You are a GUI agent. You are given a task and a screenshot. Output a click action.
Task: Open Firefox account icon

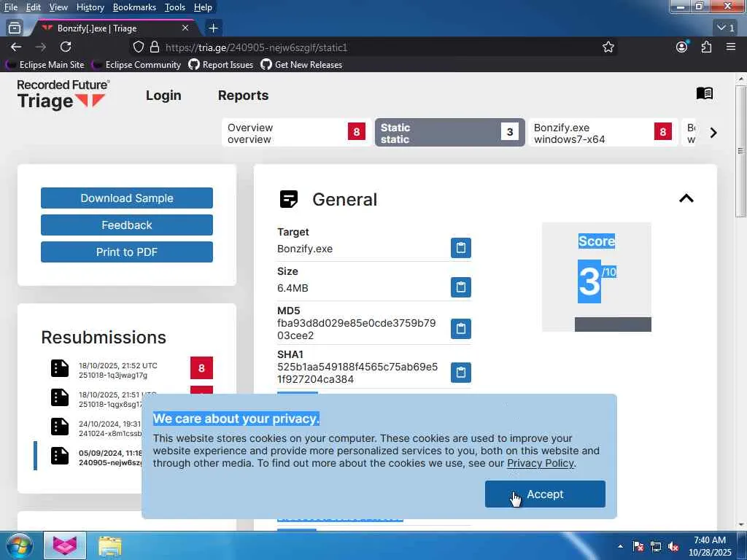(x=682, y=47)
